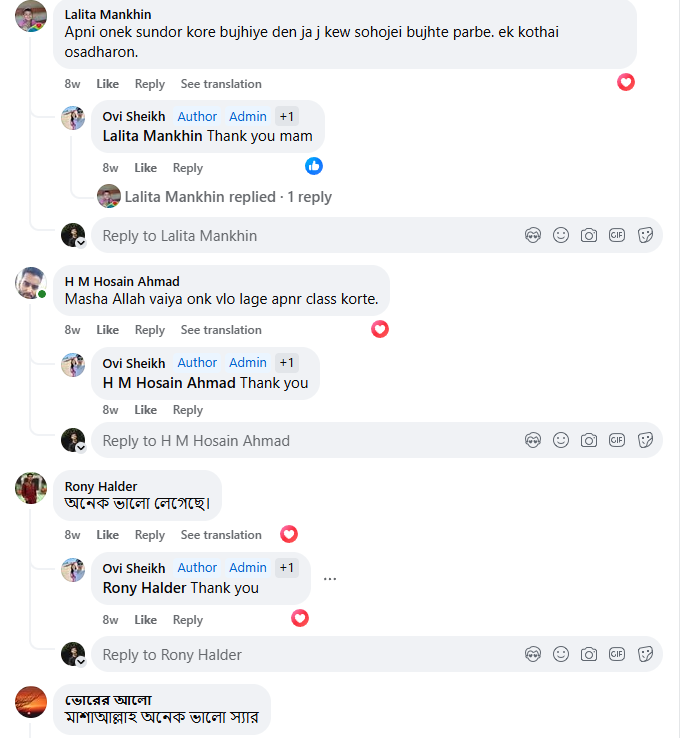680x738 pixels.
Task: Expand Lalita Mankhin replied 1 reply
Action: pyautogui.click(x=228, y=197)
